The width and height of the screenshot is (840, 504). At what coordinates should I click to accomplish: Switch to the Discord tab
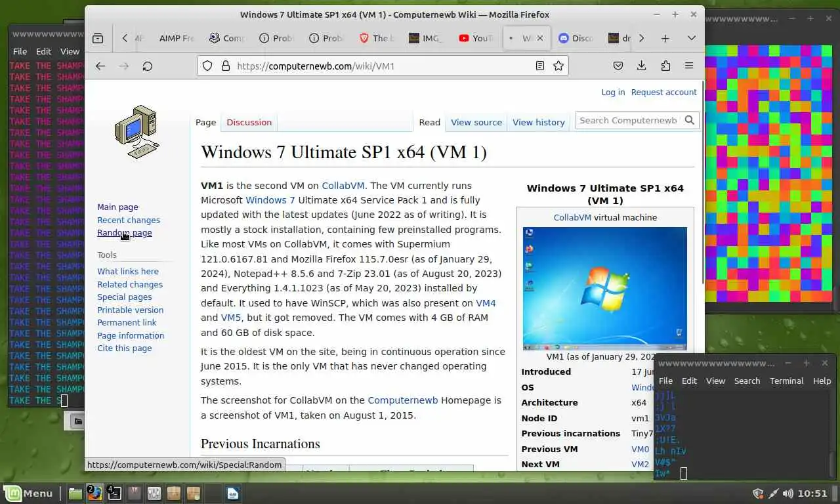point(576,38)
